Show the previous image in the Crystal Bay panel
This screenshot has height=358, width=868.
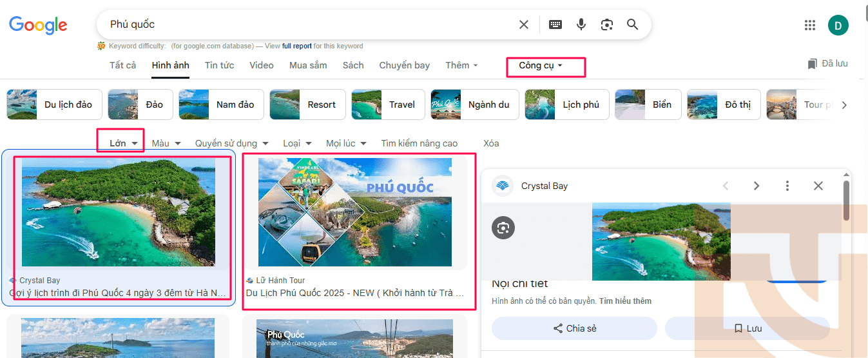pyautogui.click(x=726, y=186)
